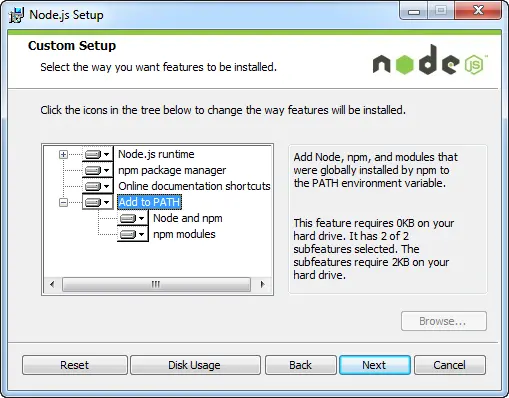This screenshot has width=509, height=398.
Task: Click the scrollbar right arrow in tree
Action: pyautogui.click(x=263, y=285)
